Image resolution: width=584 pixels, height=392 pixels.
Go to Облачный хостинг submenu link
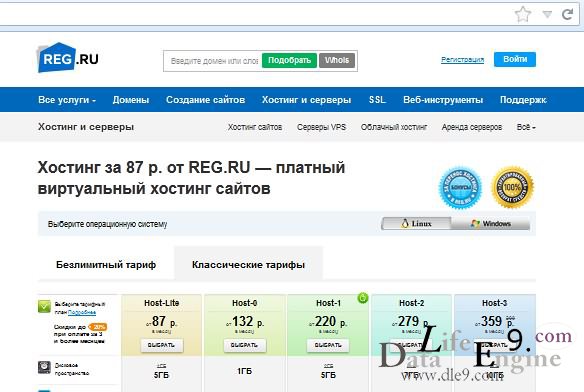(x=394, y=127)
